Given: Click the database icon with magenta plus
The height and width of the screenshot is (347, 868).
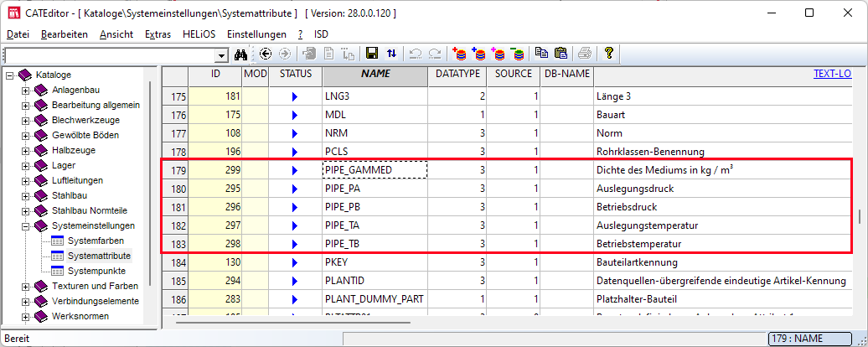Looking at the screenshot, I should (x=498, y=54).
